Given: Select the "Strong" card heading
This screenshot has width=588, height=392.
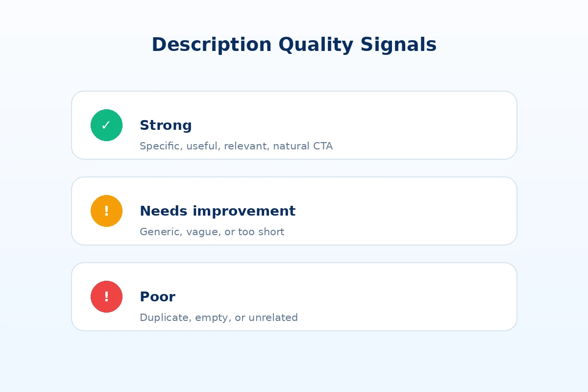Looking at the screenshot, I should 166,125.
